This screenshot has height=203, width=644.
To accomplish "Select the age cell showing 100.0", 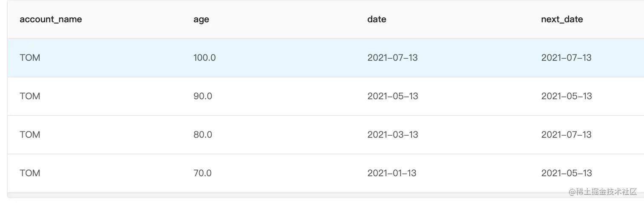I will (x=204, y=57).
